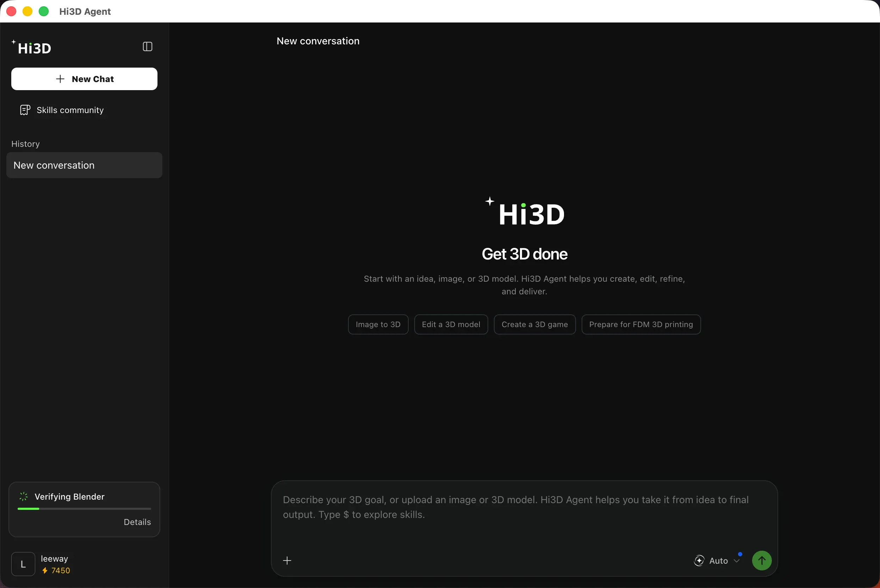The image size is (880, 588).
Task: Choose the Image to 3D suggestion
Action: (x=378, y=324)
